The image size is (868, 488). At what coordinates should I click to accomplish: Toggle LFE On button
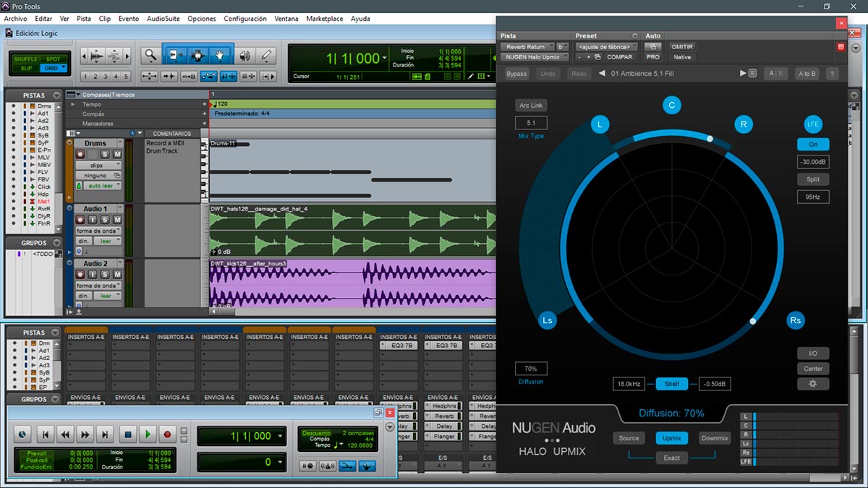[813, 144]
